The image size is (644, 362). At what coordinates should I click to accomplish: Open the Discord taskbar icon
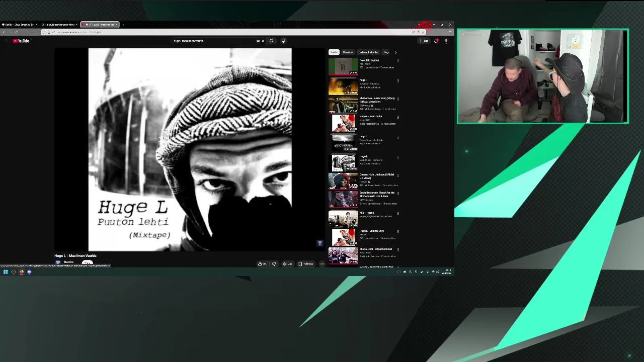[x=29, y=272]
